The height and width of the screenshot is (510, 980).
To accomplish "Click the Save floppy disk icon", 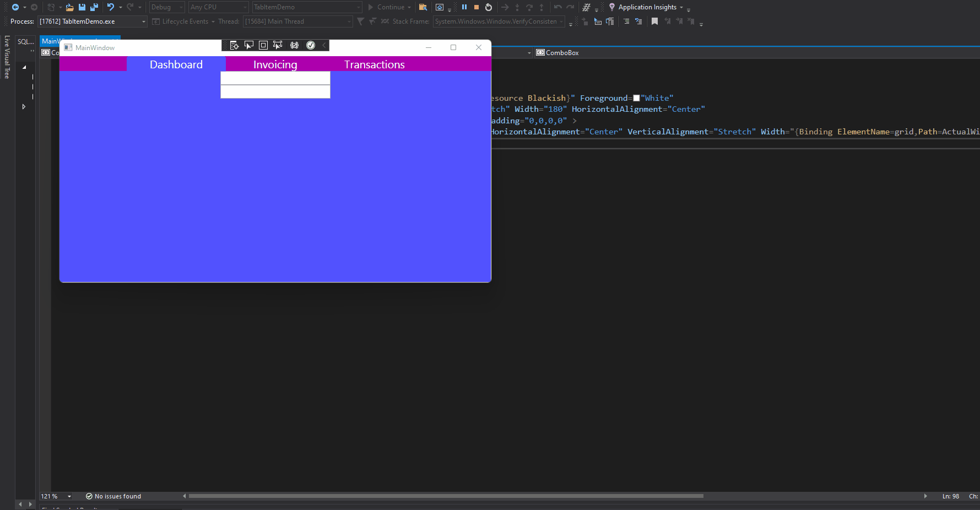I will coord(82,7).
